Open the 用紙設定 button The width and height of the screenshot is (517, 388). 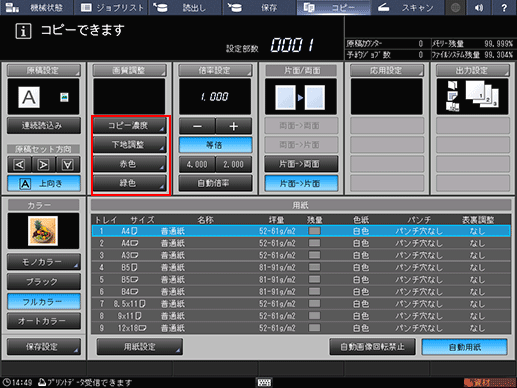(x=140, y=347)
